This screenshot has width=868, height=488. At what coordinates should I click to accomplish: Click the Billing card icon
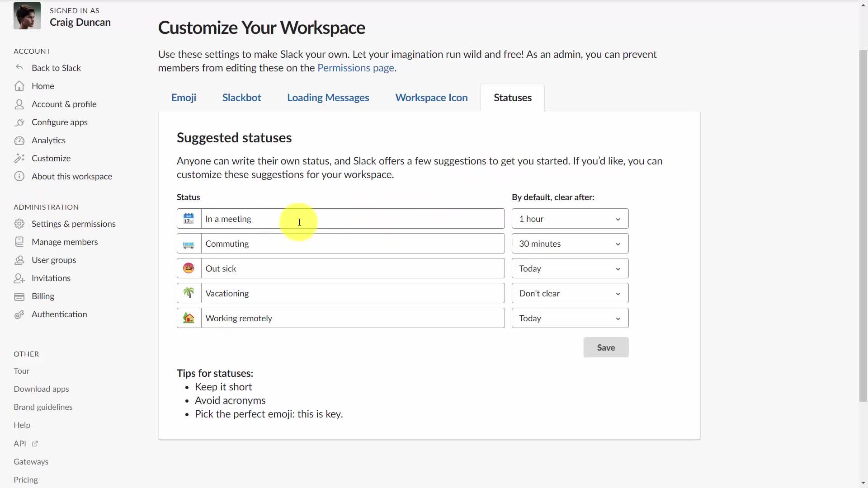19,296
